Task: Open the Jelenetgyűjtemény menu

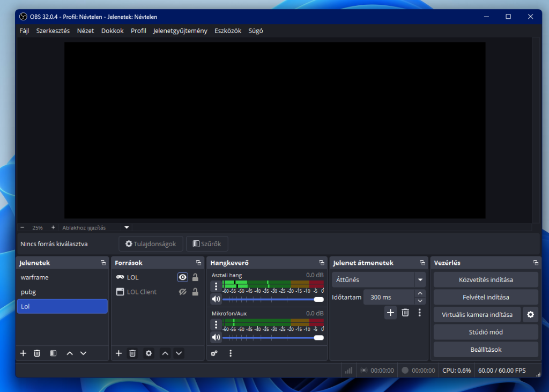Action: tap(180, 31)
